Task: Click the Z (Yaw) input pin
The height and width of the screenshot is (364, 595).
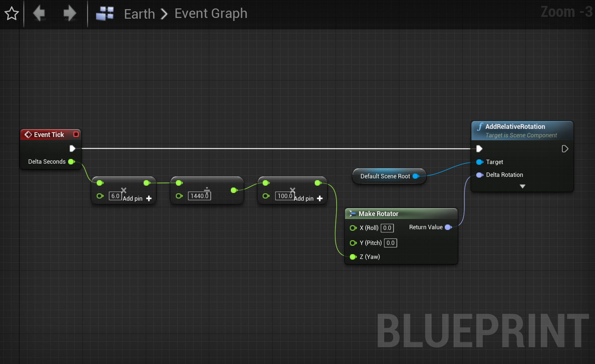Action: 353,257
